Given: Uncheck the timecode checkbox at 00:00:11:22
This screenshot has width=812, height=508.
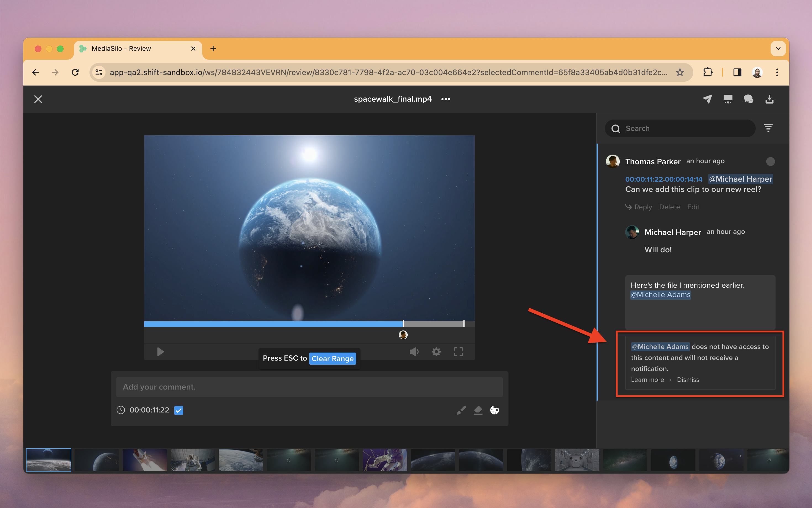Looking at the screenshot, I should (178, 410).
